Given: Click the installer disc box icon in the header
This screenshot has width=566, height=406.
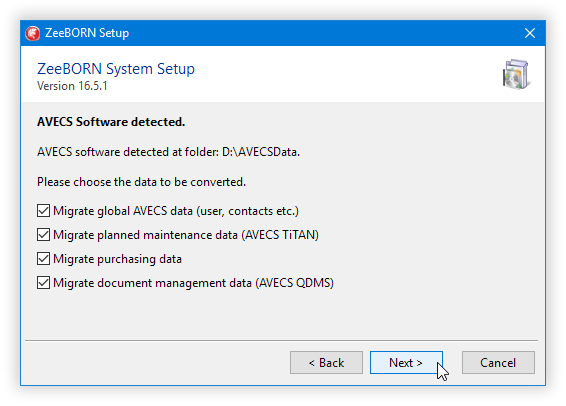Looking at the screenshot, I should [x=517, y=74].
